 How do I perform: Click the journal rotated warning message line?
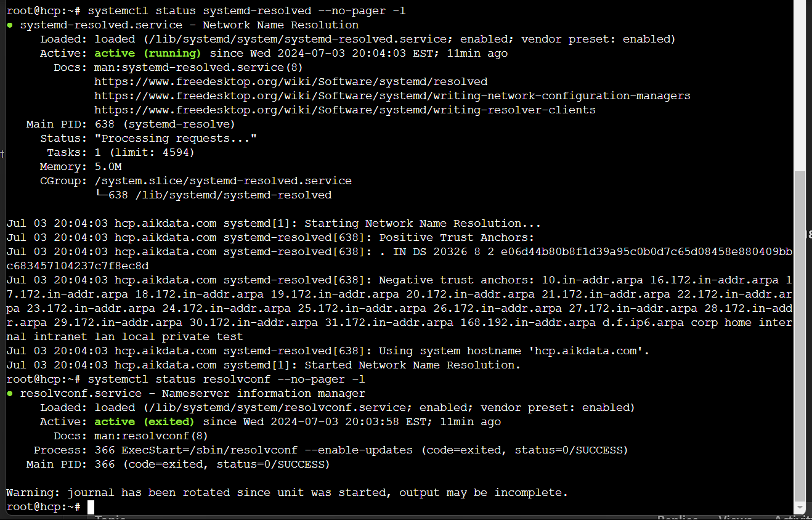coord(287,493)
